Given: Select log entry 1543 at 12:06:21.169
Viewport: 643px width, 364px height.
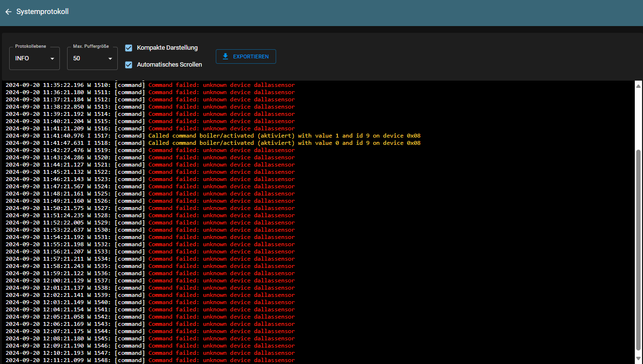Looking at the screenshot, I should pyautogui.click(x=150, y=324).
